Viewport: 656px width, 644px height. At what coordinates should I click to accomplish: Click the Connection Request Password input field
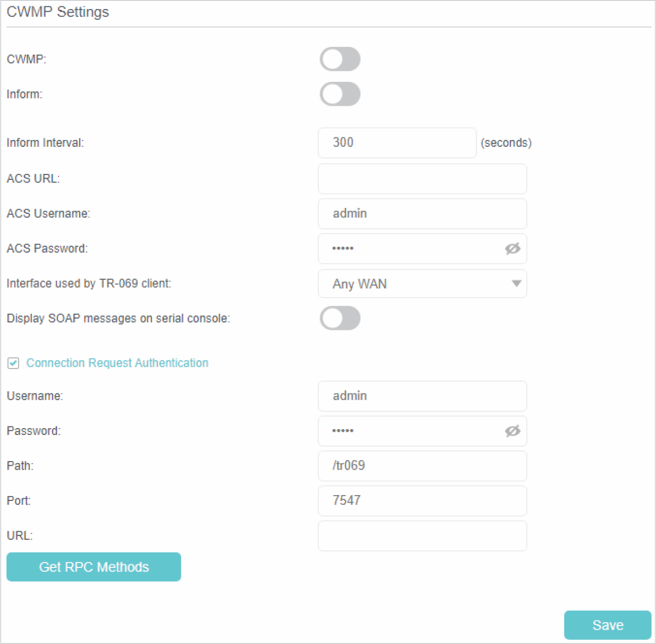(409, 431)
